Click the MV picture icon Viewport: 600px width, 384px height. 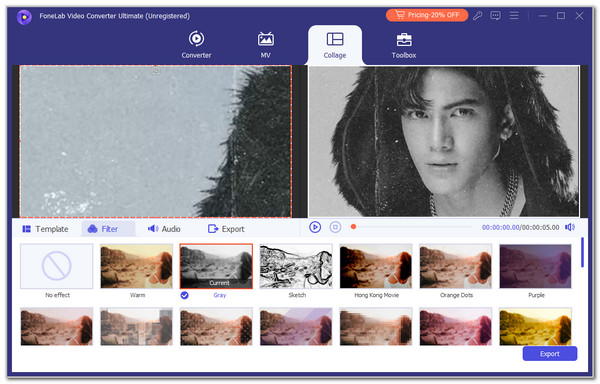[266, 39]
